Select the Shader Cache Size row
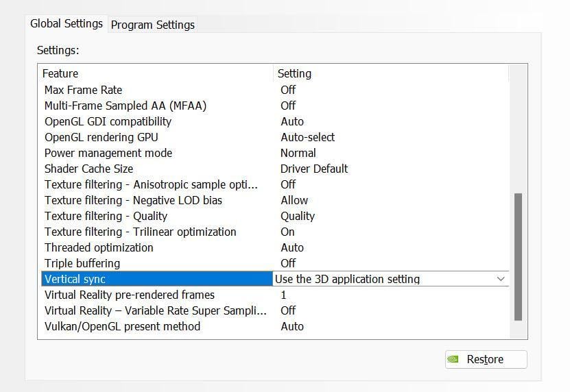570x392 pixels. 275,169
